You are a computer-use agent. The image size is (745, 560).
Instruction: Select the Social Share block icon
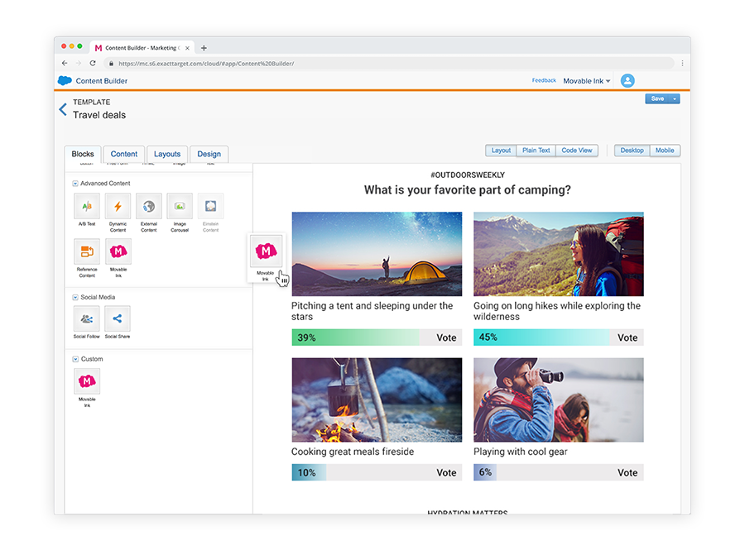[117, 318]
